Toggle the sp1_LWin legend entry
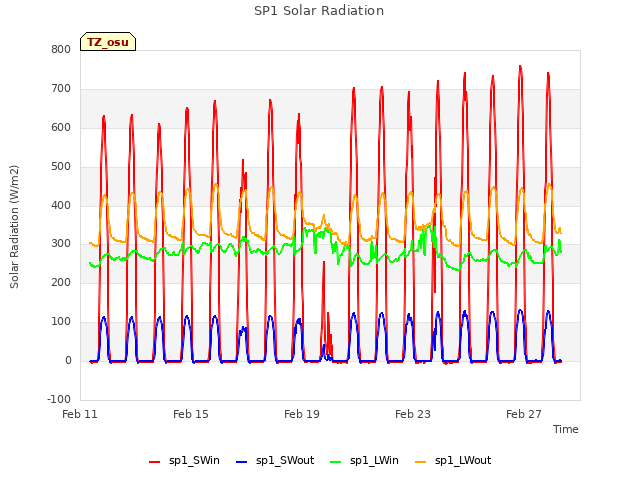This screenshot has width=640, height=480. [364, 461]
